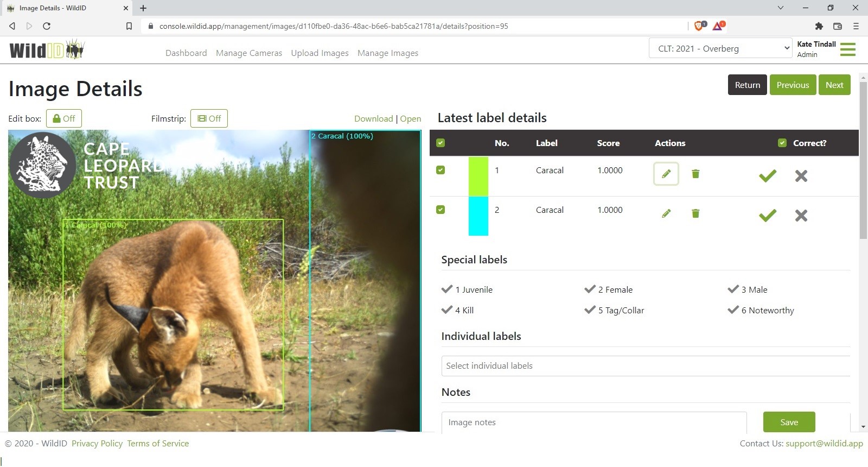
Task: Go to the Next image
Action: click(834, 85)
